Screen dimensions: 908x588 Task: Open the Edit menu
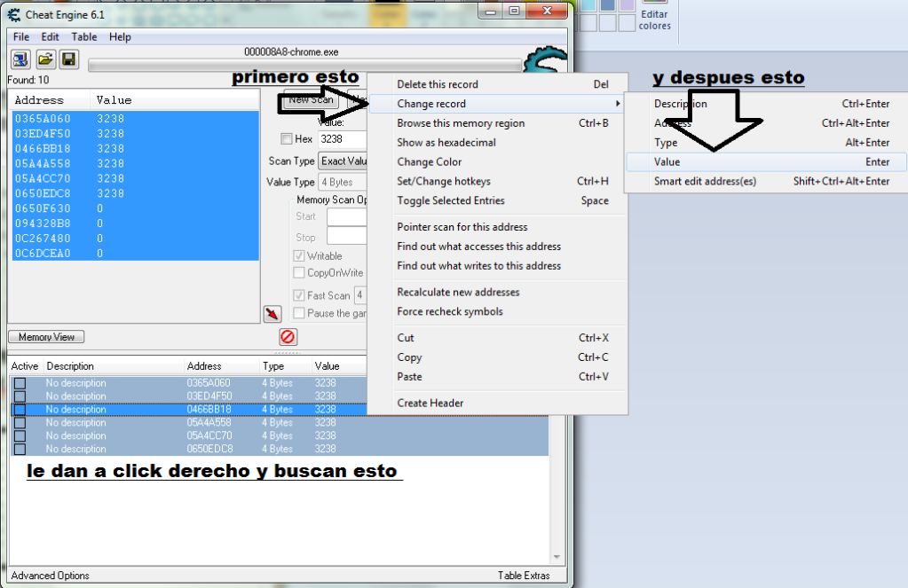(50, 37)
